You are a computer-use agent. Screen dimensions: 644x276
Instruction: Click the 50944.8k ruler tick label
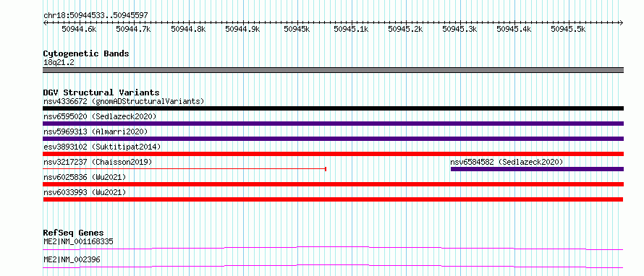tap(188, 29)
